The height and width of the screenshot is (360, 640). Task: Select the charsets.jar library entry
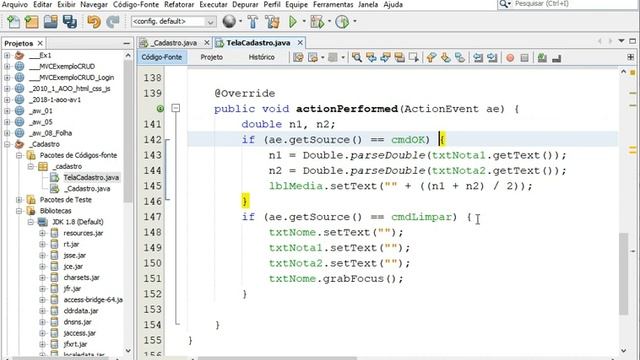coord(82,278)
